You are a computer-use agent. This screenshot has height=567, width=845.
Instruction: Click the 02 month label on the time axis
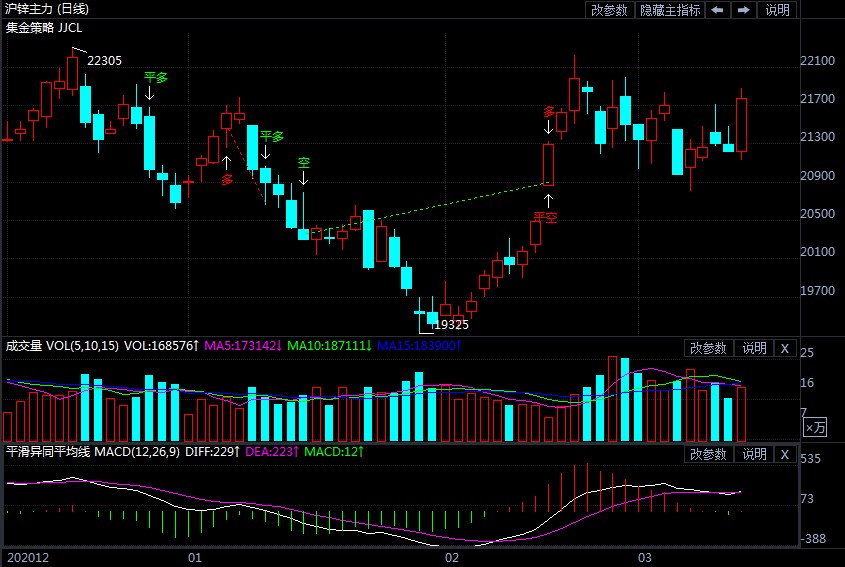pyautogui.click(x=452, y=558)
